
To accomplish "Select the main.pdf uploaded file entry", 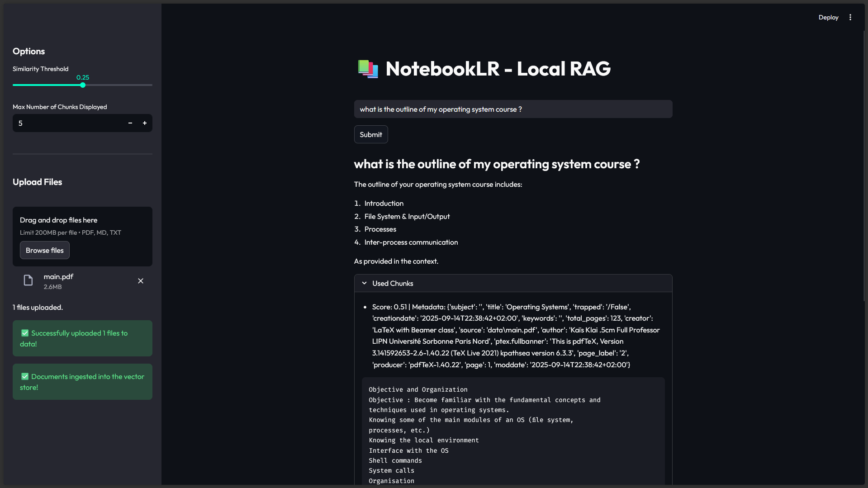I will pos(58,280).
